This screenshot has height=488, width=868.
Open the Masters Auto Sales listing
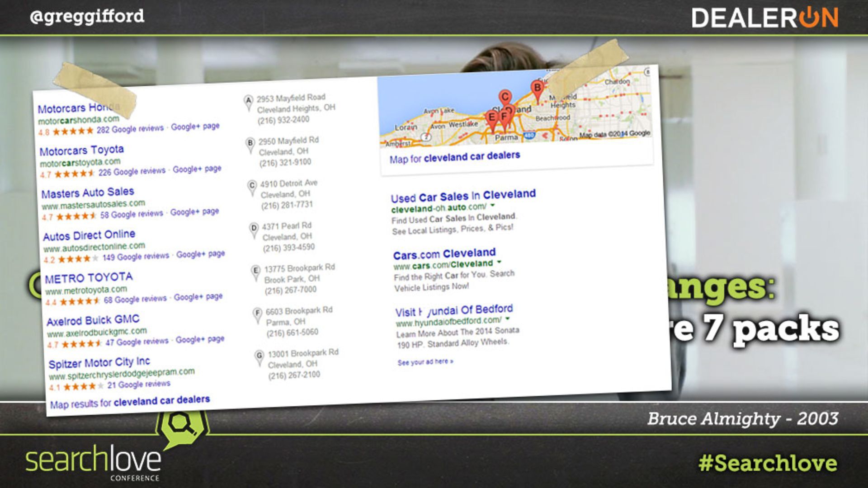88,193
